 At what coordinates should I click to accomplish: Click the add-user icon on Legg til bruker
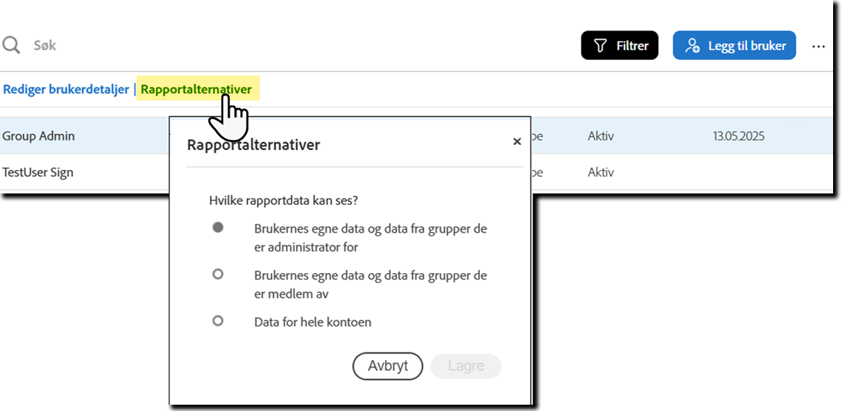click(693, 45)
